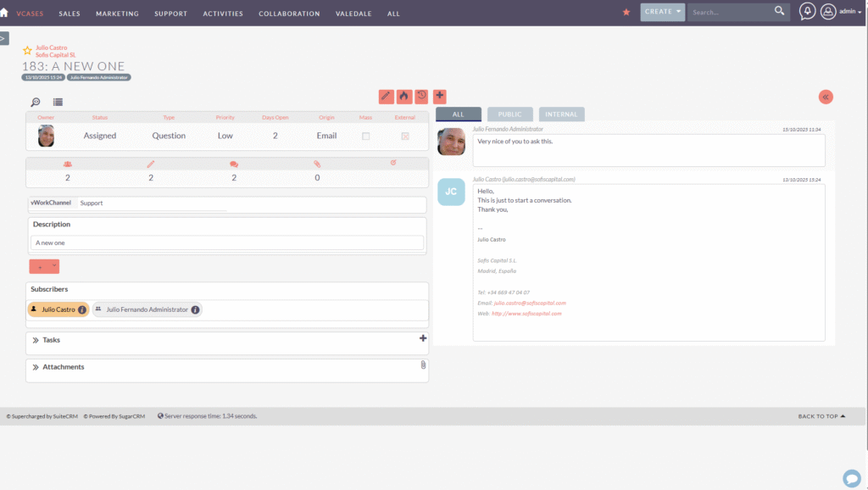
Task: Open notifications via the bell icon
Action: pos(806,13)
